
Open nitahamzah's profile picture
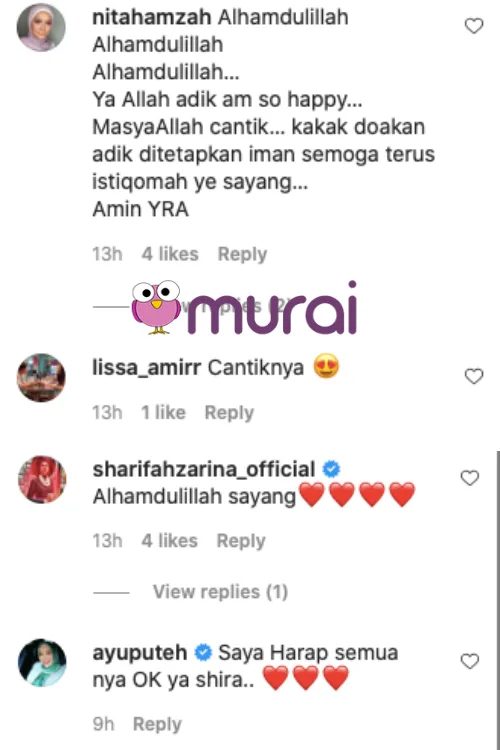click(x=41, y=27)
